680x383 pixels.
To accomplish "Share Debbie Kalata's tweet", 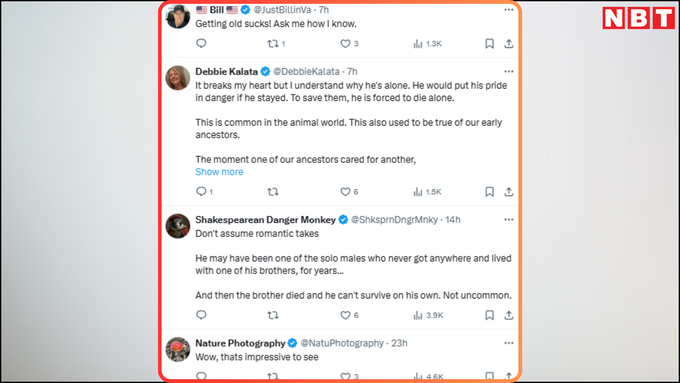I will click(509, 192).
